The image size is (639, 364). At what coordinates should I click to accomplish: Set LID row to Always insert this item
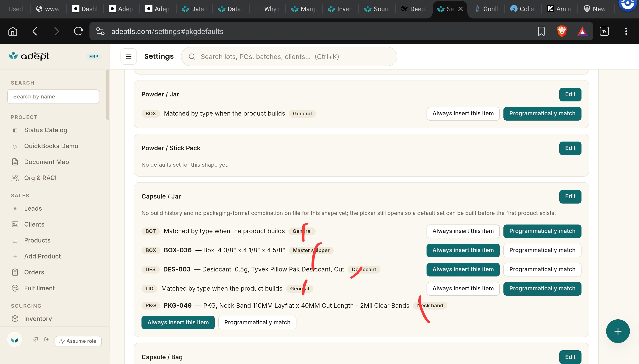pyautogui.click(x=463, y=289)
